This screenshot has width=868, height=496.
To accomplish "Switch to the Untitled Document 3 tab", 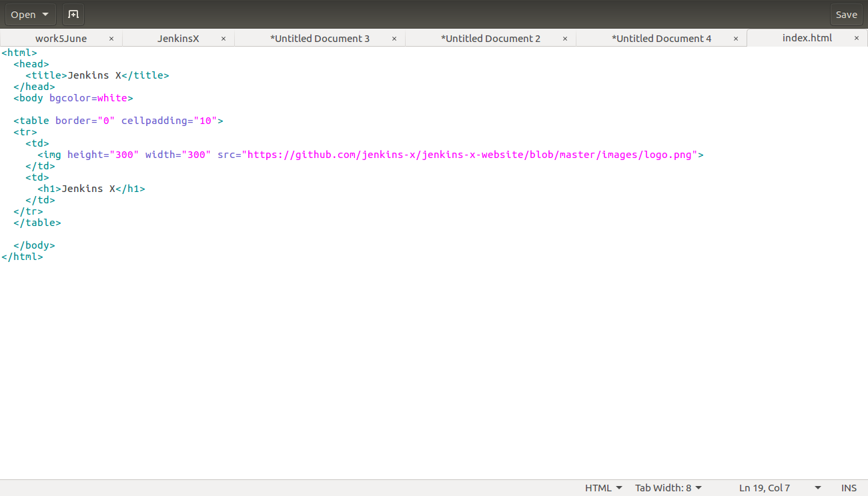I will [x=320, y=39].
